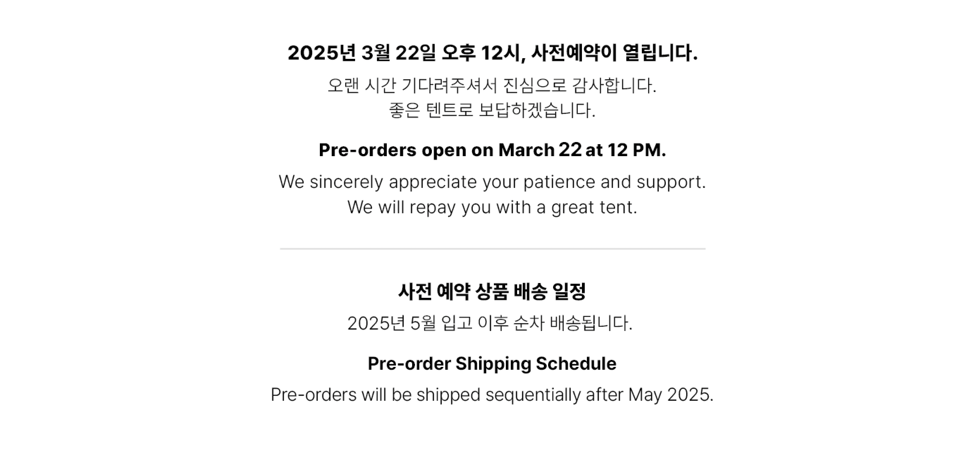Image resolution: width=980 pixels, height=473 pixels.
Task: Click the words 'great tent.' in the body text
Action: [594, 208]
